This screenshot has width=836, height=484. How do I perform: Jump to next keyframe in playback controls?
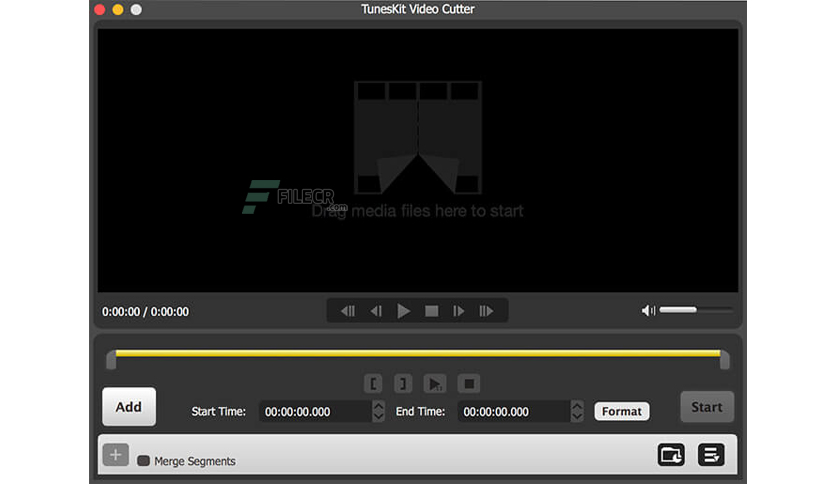(x=486, y=311)
